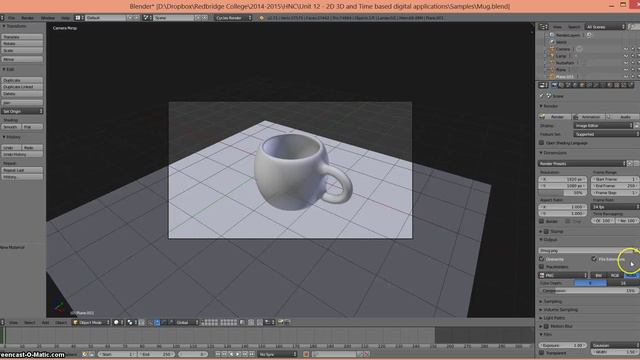
Task: Open the Set Origin dropdown
Action: click(x=22, y=111)
